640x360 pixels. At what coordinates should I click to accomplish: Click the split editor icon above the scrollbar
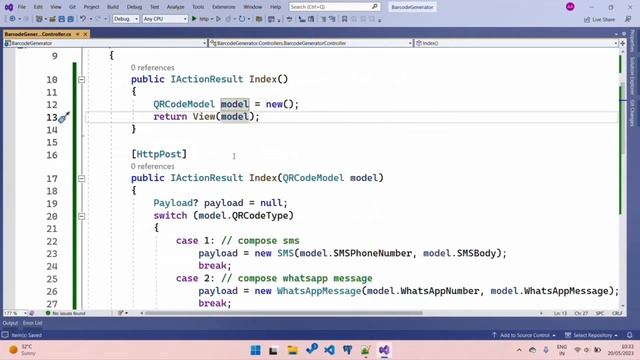622,43
